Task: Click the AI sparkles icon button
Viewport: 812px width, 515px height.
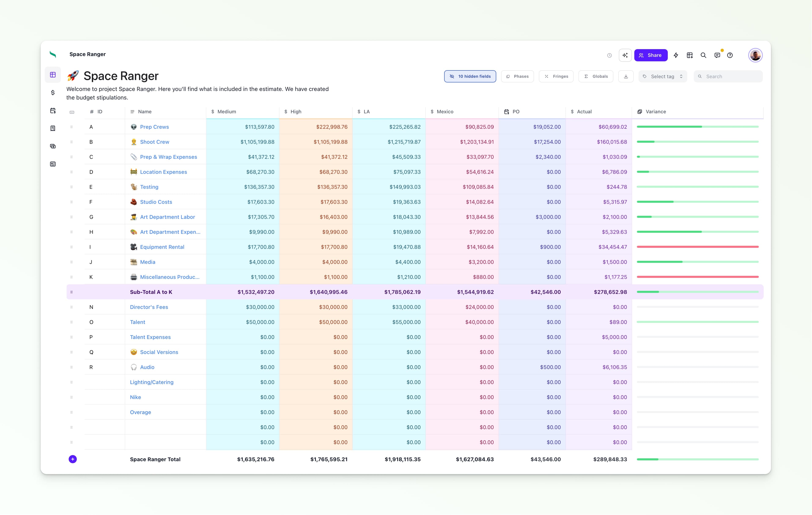Action: 625,55
